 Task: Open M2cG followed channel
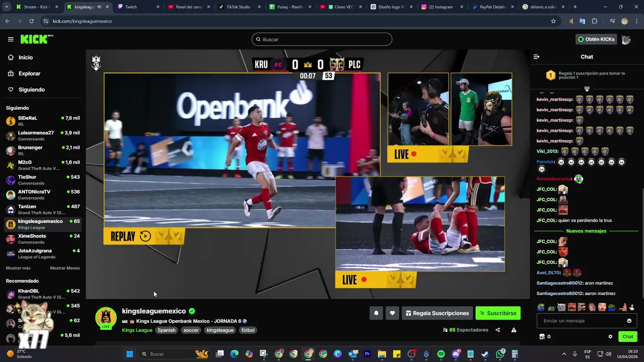43,165
